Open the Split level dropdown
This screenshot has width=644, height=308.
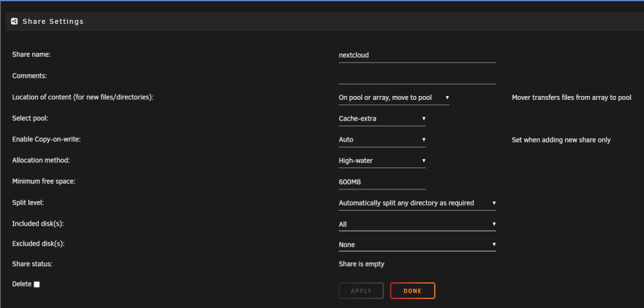(417, 203)
